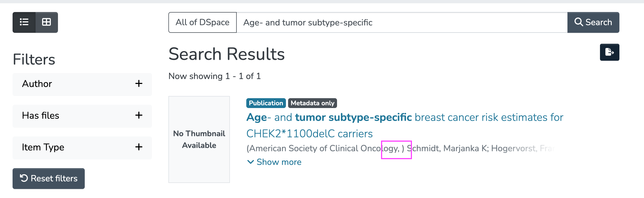Click inside the search query field
644x198 pixels.
(383, 22)
